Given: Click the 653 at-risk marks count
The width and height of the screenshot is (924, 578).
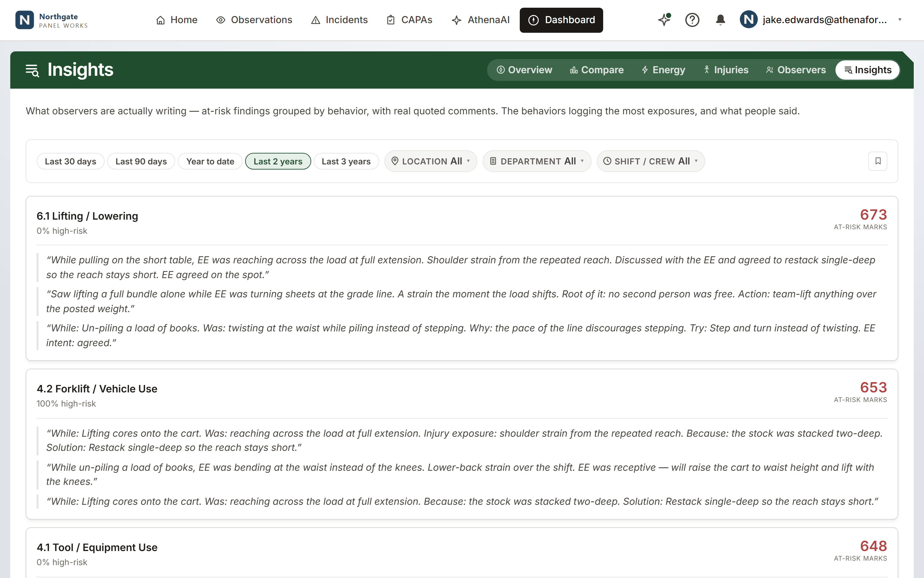Looking at the screenshot, I should tap(873, 388).
